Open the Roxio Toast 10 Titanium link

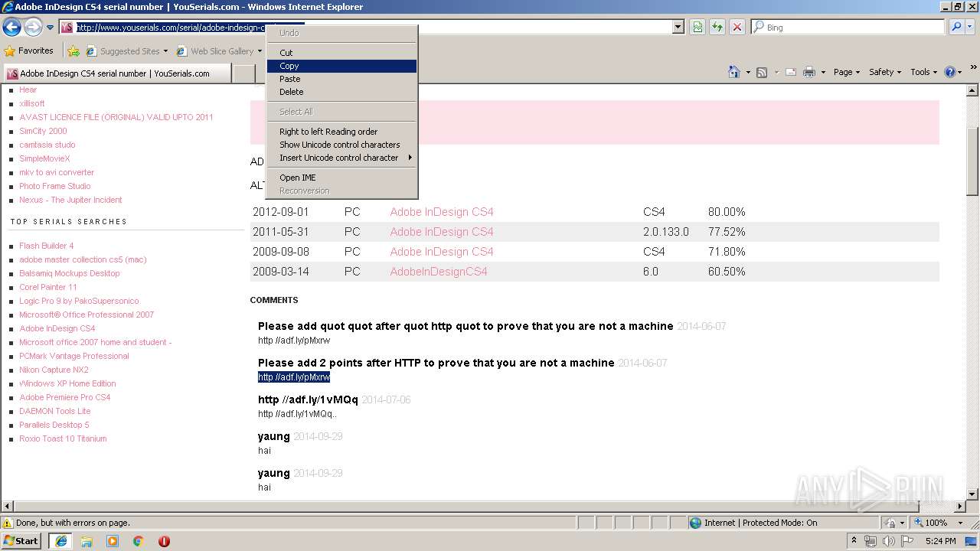pyautogui.click(x=63, y=439)
